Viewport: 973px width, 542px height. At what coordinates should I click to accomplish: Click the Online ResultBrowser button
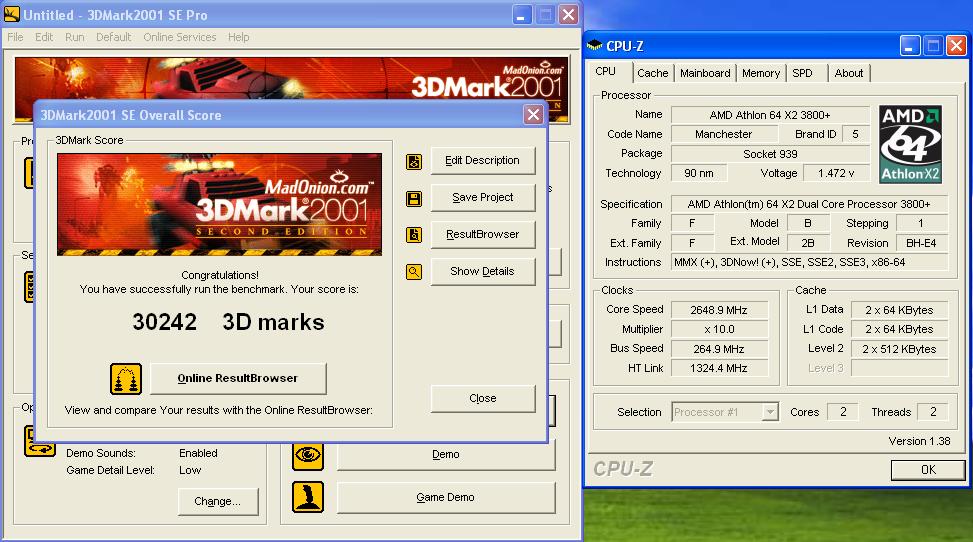238,379
